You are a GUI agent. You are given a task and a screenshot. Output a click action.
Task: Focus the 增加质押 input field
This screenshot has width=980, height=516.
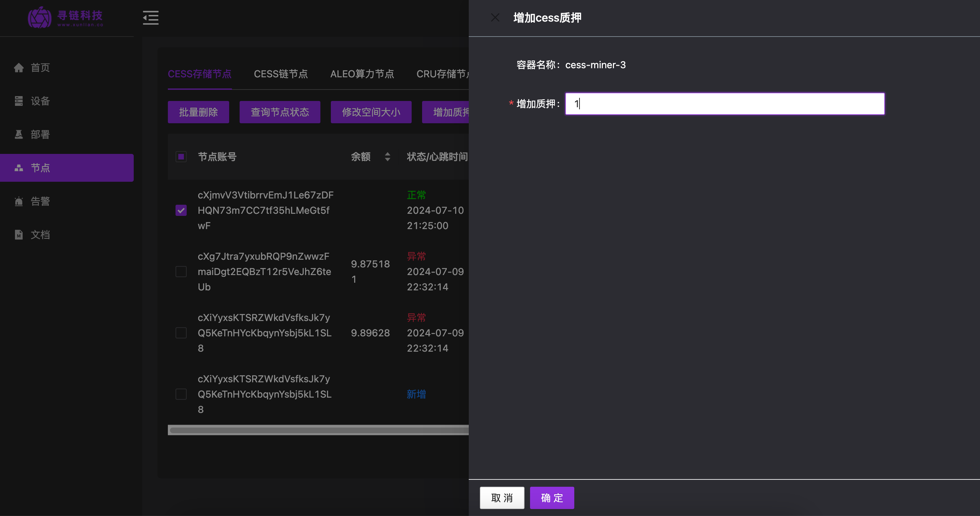[724, 104]
